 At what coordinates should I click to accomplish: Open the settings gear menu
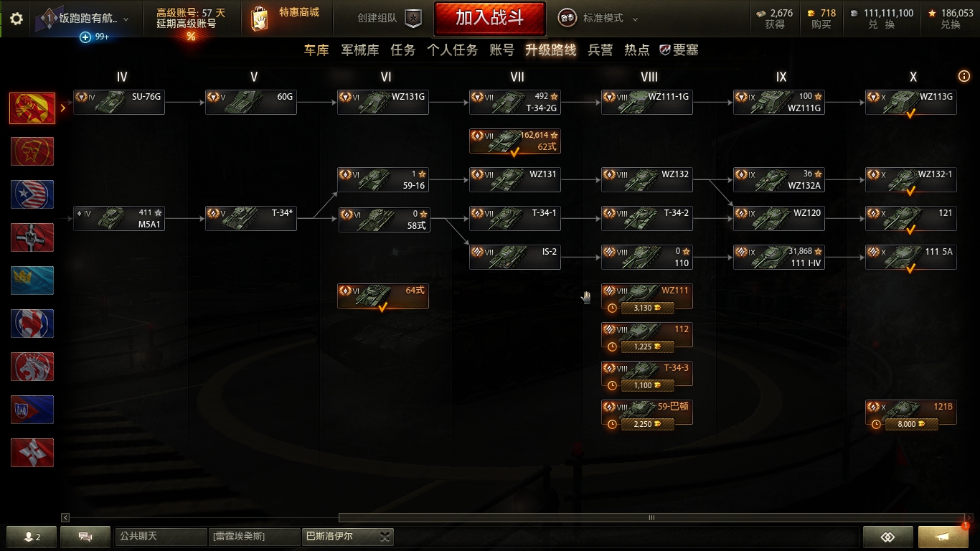click(16, 19)
